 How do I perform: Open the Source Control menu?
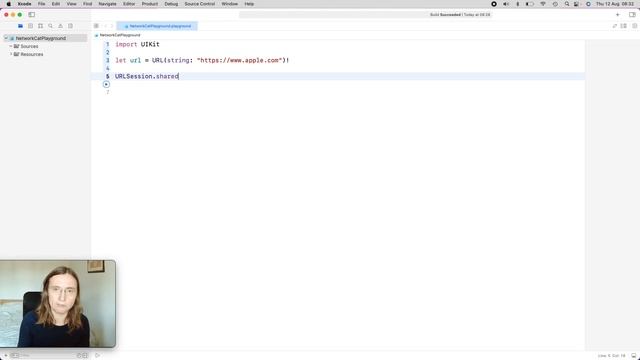click(200, 4)
